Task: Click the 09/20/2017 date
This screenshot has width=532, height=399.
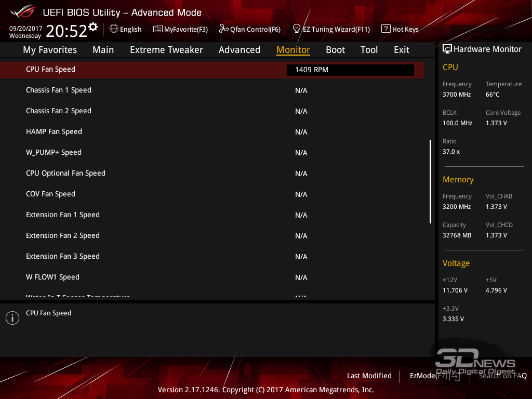Action: pyautogui.click(x=26, y=29)
